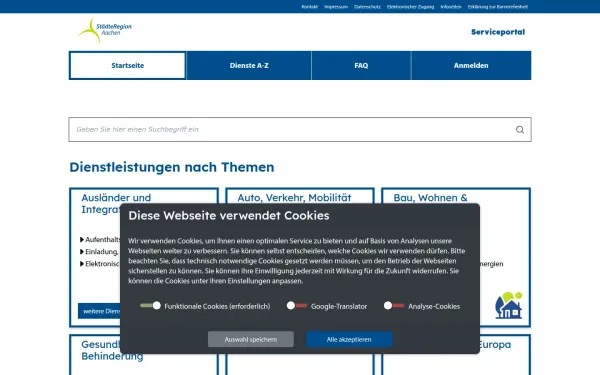The image size is (600, 375).
Task: Open the Datenschutz link
Action: pos(367,7)
